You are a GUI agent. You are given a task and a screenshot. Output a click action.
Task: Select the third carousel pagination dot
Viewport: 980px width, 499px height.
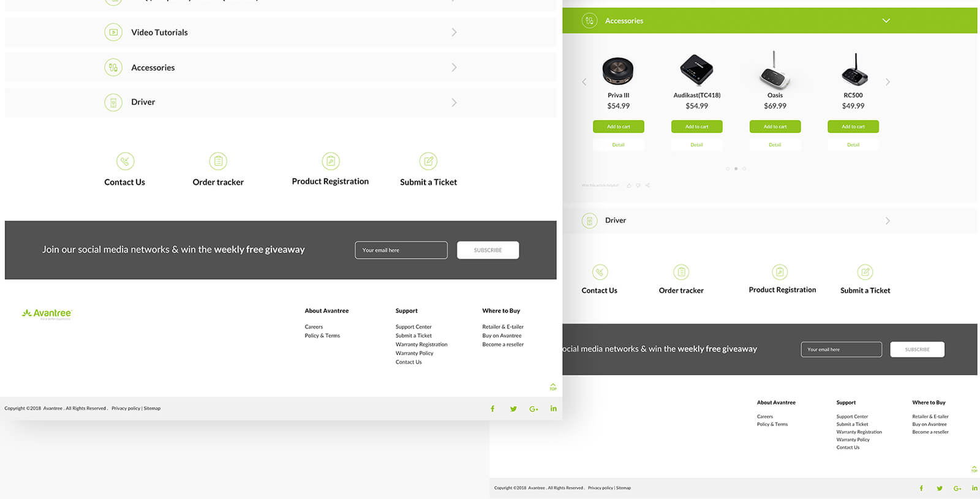(x=744, y=168)
